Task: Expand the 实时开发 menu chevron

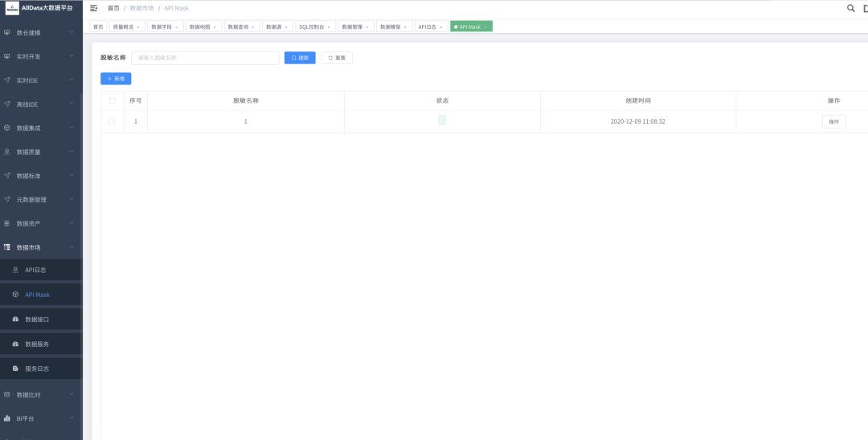Action: (x=72, y=56)
